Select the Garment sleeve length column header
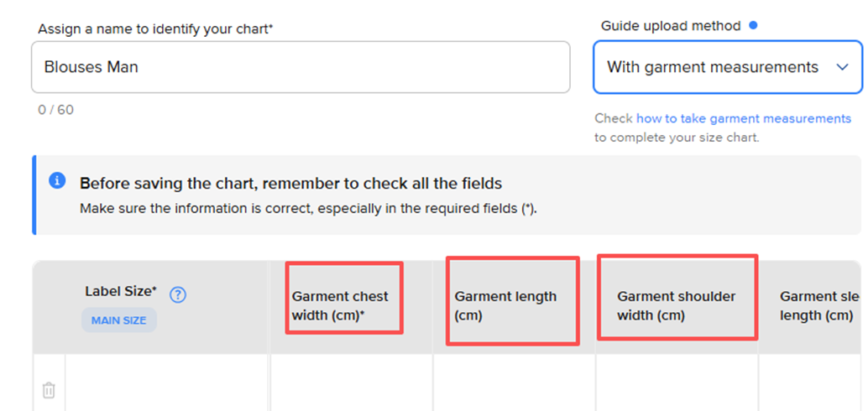This screenshot has width=868, height=411. point(818,306)
